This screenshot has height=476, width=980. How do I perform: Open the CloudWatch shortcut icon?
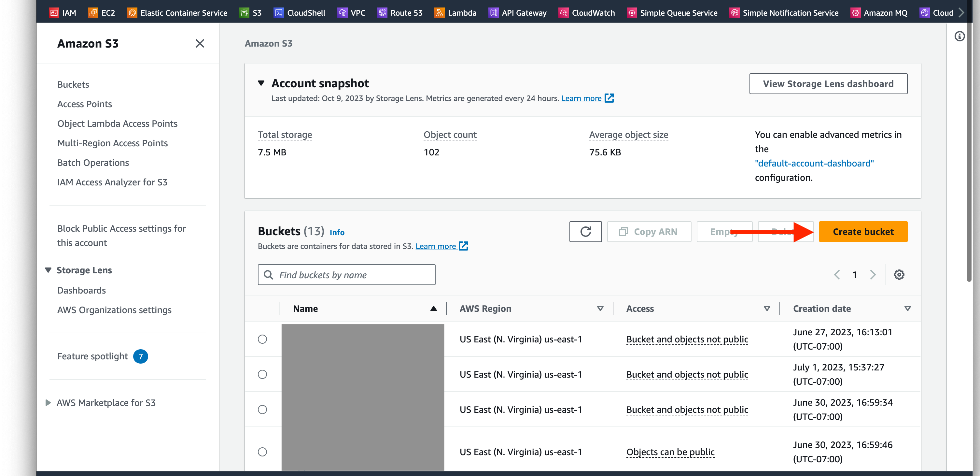[564, 13]
